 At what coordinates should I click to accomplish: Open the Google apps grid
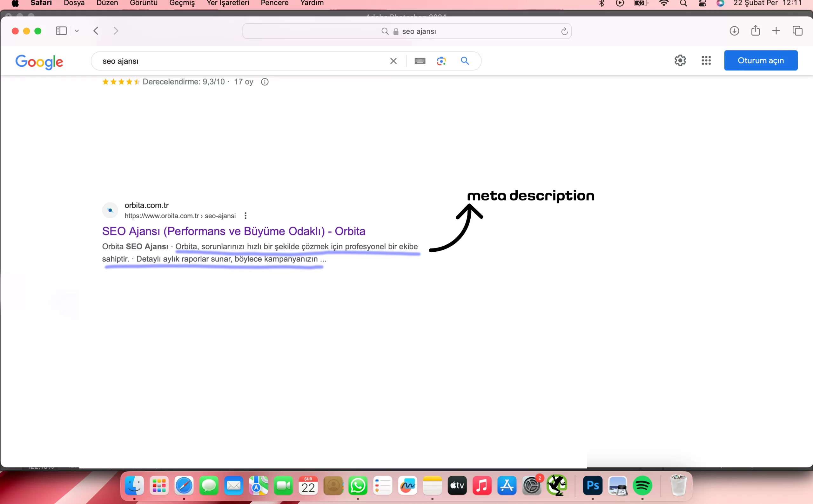coord(706,60)
